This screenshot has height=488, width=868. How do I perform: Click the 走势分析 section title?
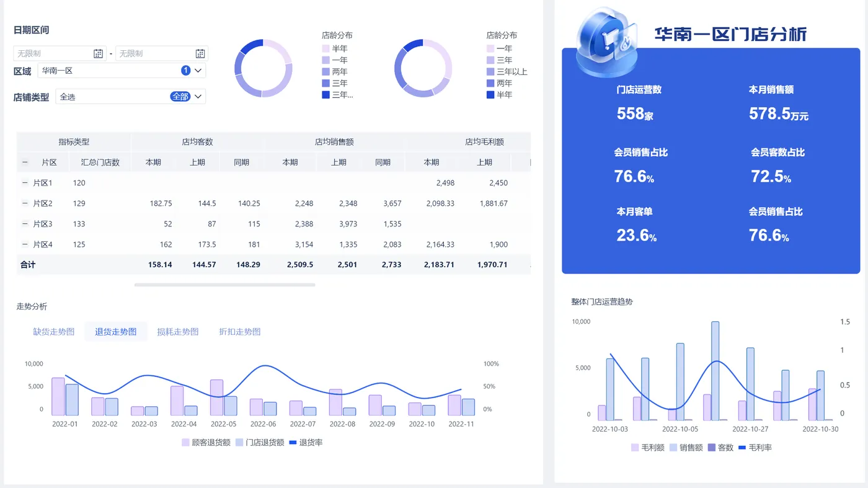coord(32,307)
